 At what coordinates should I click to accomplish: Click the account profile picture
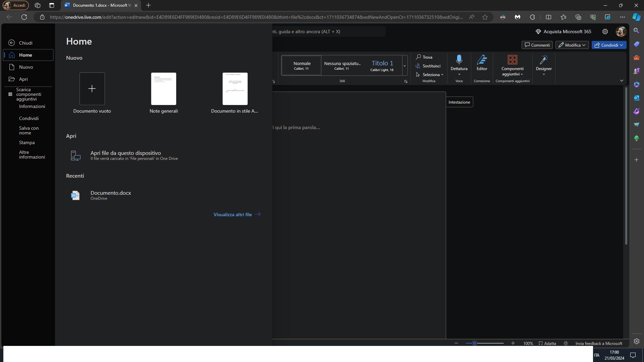coord(621,32)
